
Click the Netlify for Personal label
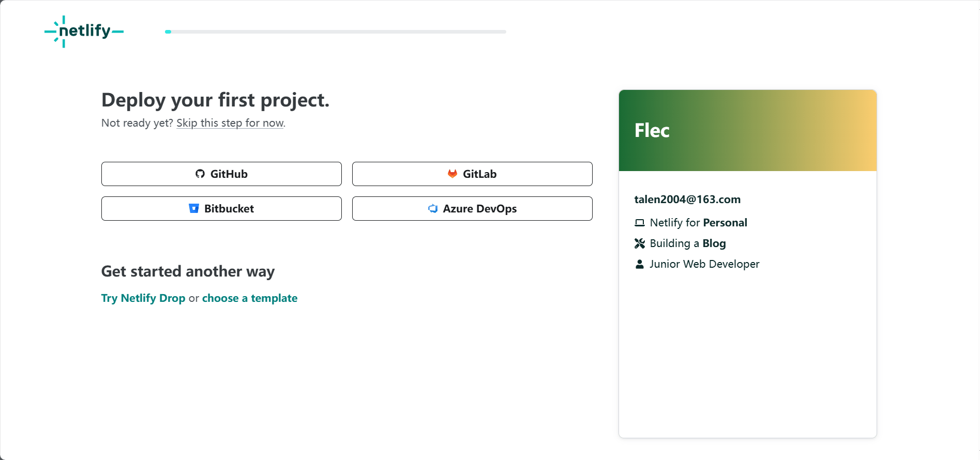tap(698, 223)
